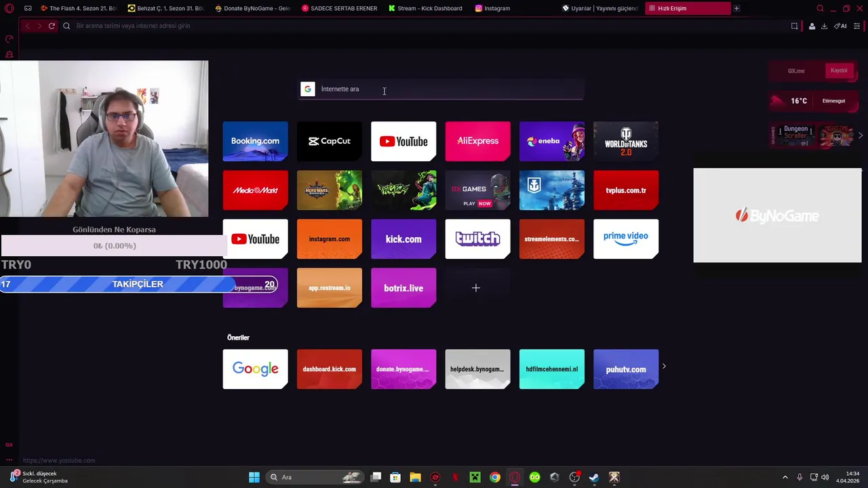
Task: Reload the current page
Action: [52, 26]
